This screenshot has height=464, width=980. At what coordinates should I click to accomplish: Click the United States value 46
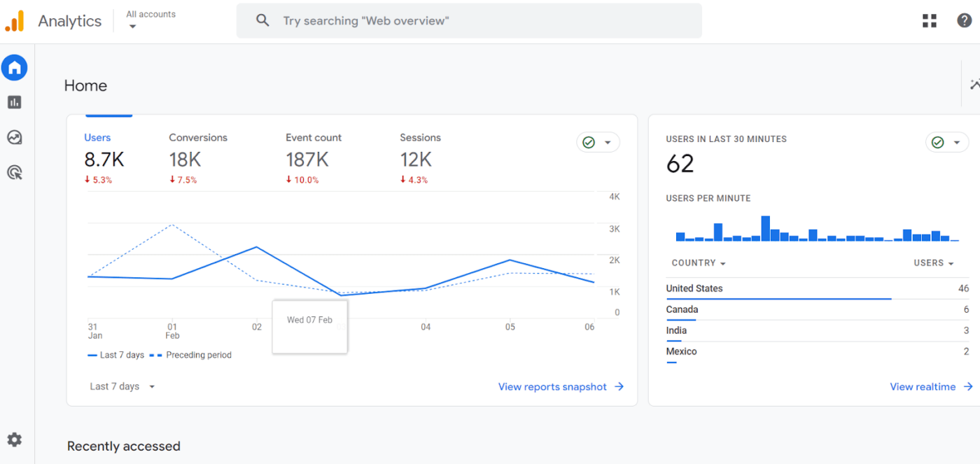click(x=963, y=288)
